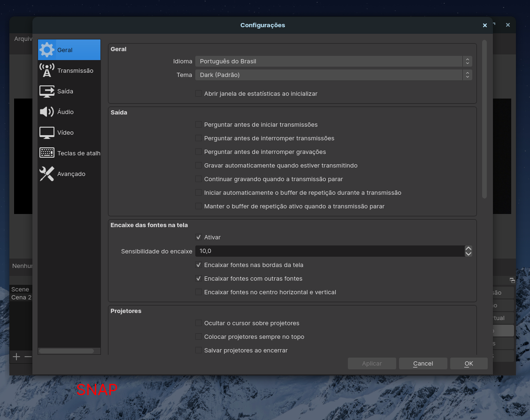Viewport: 530px width, 420px height.
Task: Click the Cancel button
Action: tap(423, 364)
